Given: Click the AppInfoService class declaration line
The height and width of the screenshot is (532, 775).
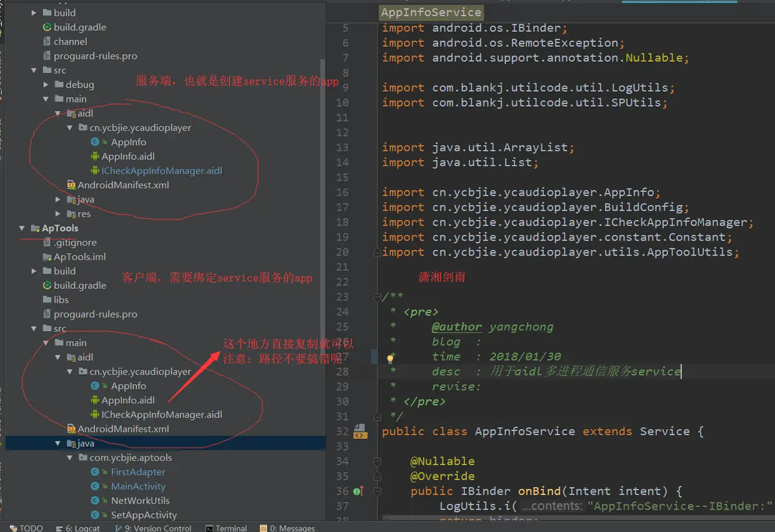Looking at the screenshot, I should click(543, 431).
